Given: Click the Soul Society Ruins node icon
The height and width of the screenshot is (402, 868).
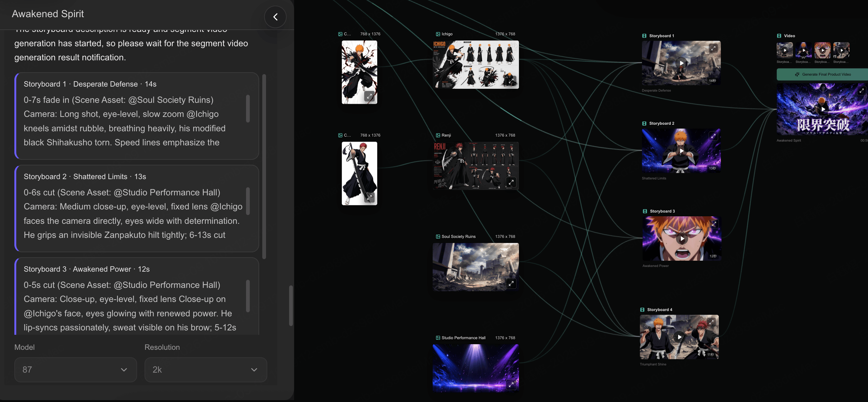Looking at the screenshot, I should pos(438,236).
